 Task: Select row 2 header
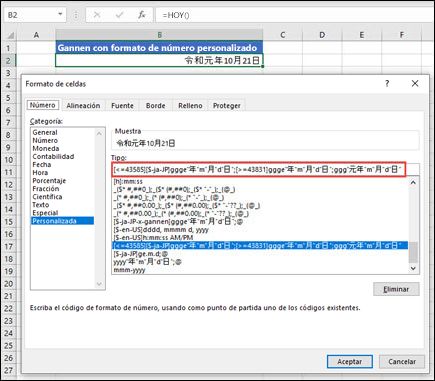(x=9, y=60)
